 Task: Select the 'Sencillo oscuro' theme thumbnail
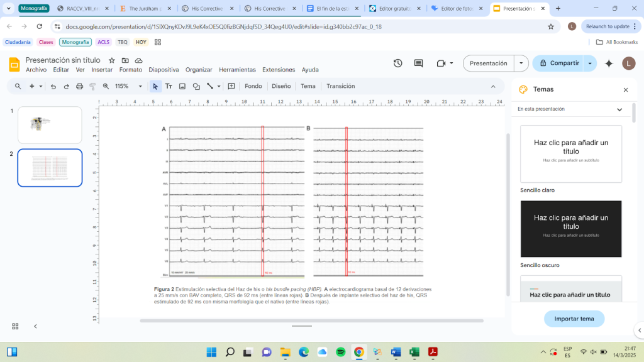(570, 229)
